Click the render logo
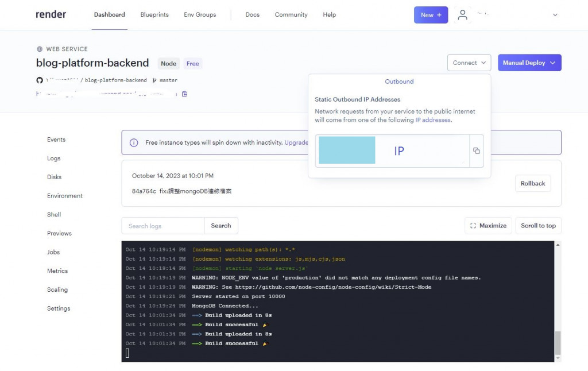The height and width of the screenshot is (371, 588). coord(51,14)
